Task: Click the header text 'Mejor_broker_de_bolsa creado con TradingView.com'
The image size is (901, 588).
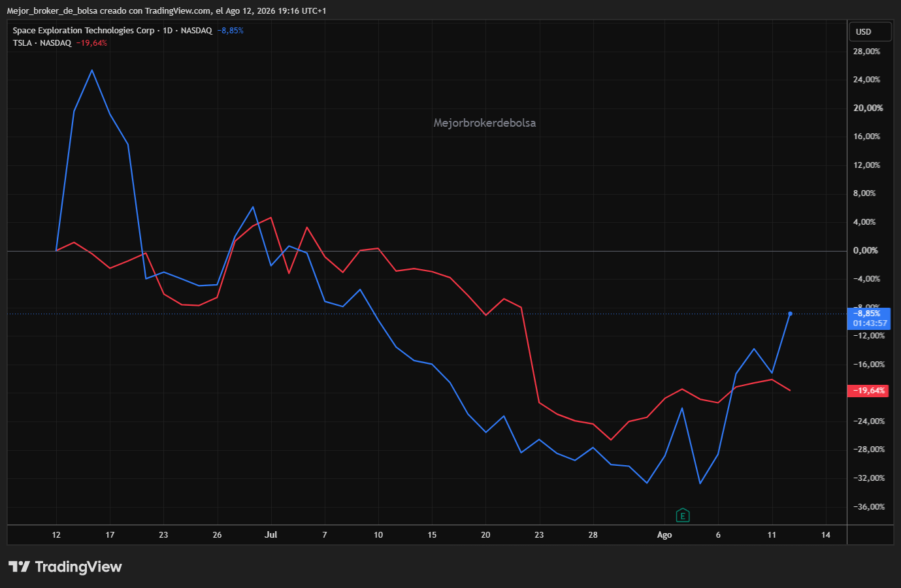Action: [x=109, y=11]
